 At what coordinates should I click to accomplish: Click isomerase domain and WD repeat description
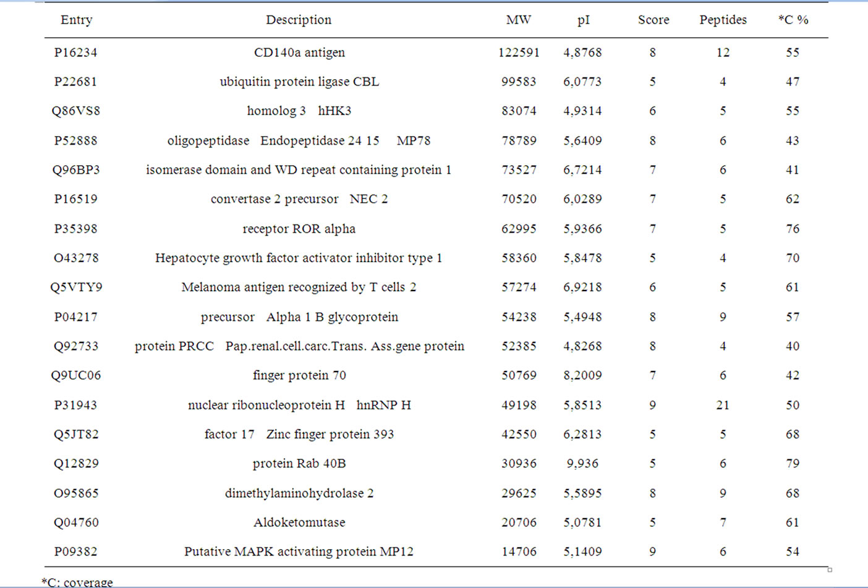tap(299, 169)
